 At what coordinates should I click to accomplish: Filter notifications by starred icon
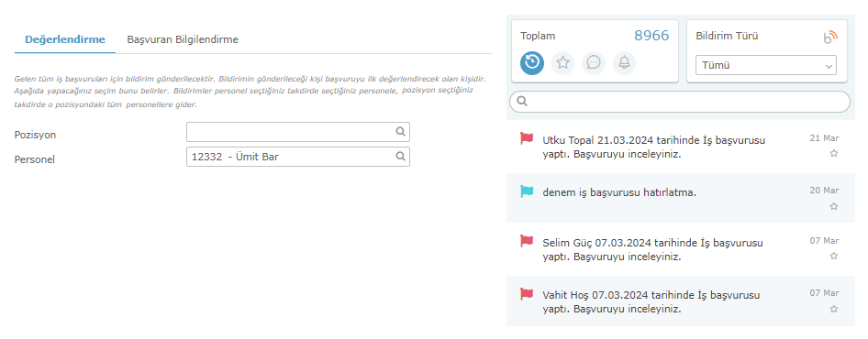coord(563,63)
